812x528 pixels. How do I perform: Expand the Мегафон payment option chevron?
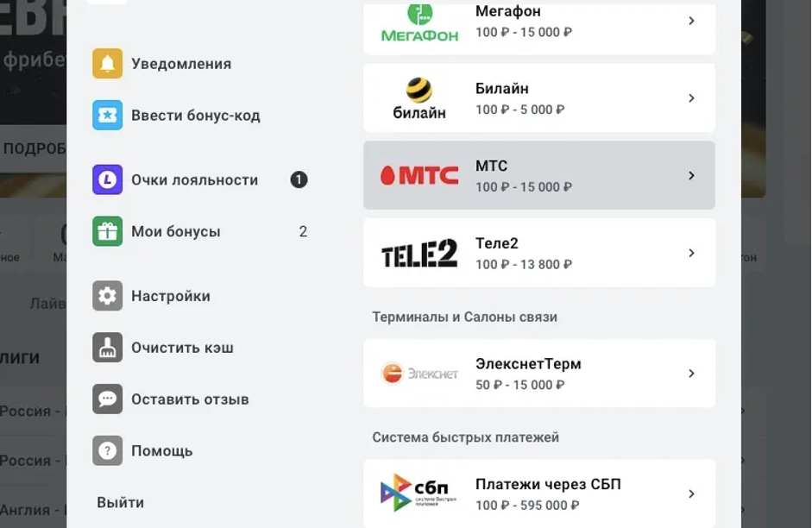pyautogui.click(x=691, y=21)
